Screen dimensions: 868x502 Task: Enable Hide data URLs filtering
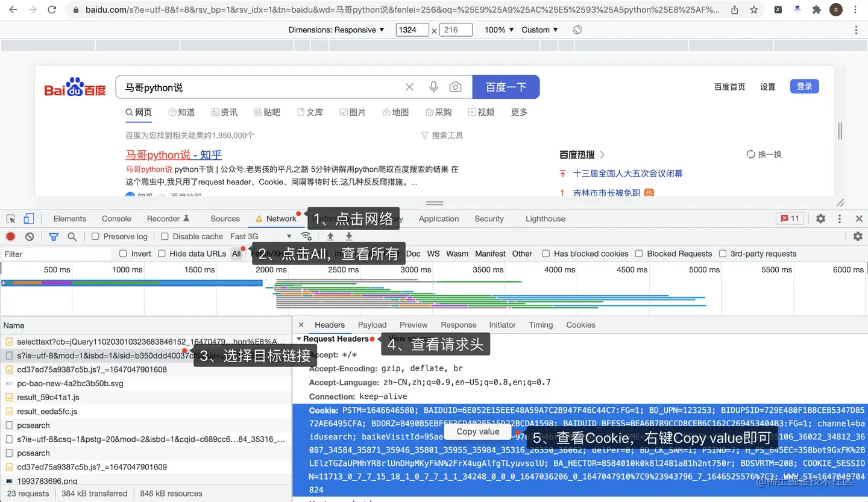click(161, 253)
